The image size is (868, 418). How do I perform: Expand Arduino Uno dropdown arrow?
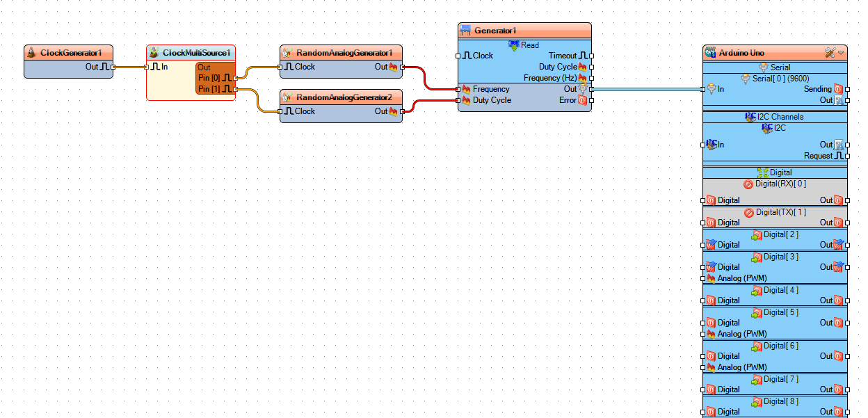[x=841, y=53]
